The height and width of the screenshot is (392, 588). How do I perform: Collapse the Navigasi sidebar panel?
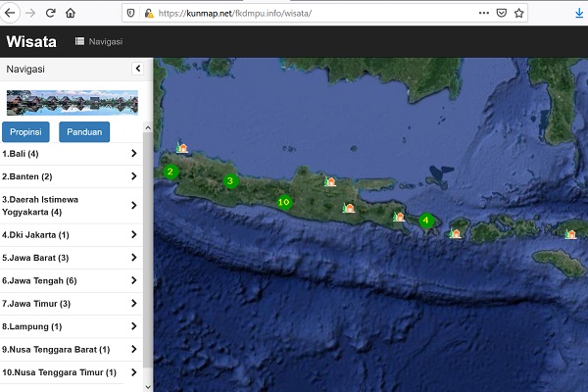[x=138, y=69]
